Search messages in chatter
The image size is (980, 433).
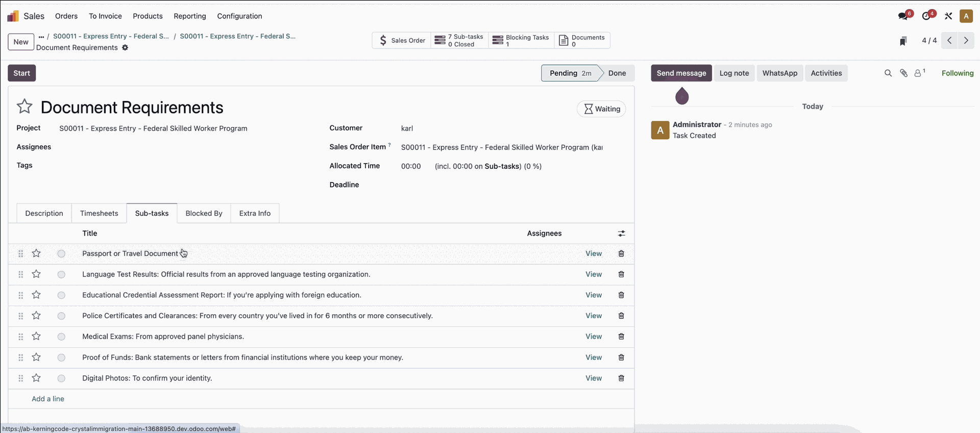[888, 73]
